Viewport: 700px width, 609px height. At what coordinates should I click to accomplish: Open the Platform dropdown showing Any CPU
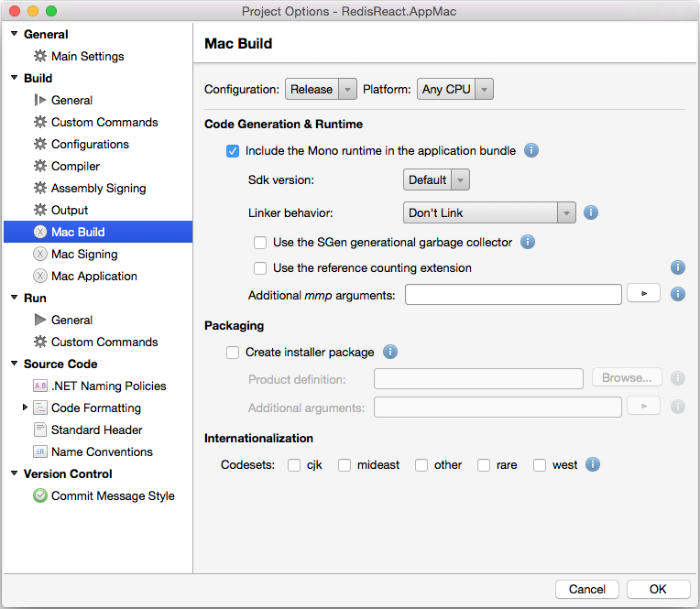[455, 89]
